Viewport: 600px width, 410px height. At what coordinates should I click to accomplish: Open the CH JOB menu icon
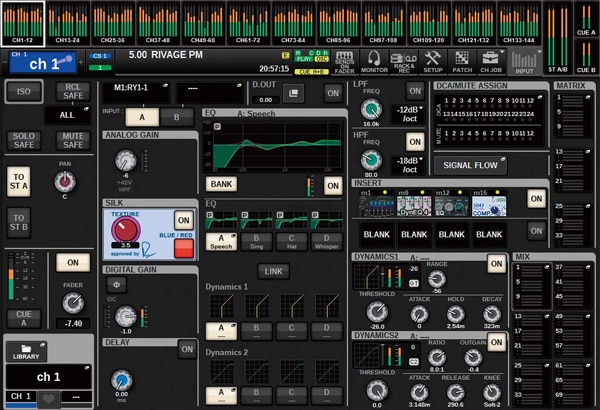pos(491,61)
